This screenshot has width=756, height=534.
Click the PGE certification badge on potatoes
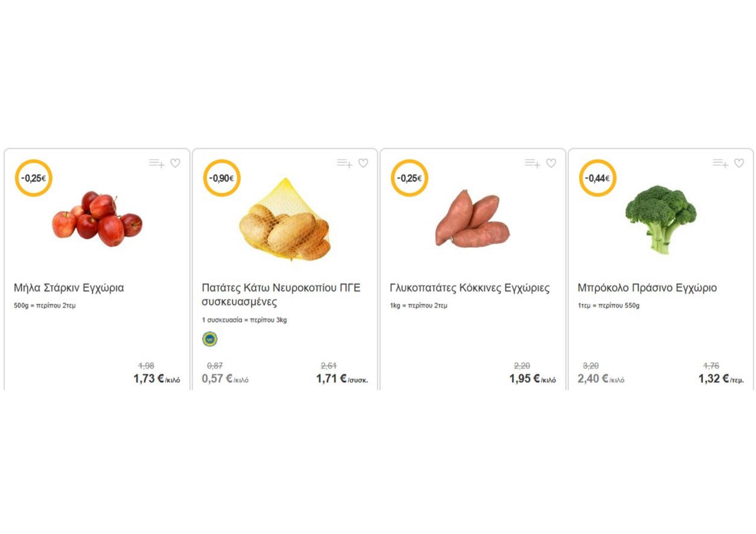click(210, 339)
